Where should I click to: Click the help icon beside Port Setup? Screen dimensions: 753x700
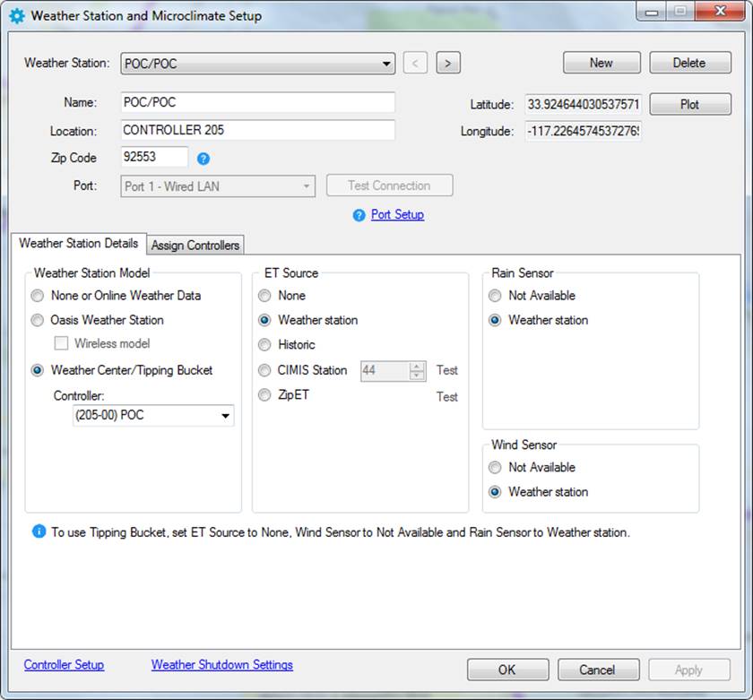(359, 216)
